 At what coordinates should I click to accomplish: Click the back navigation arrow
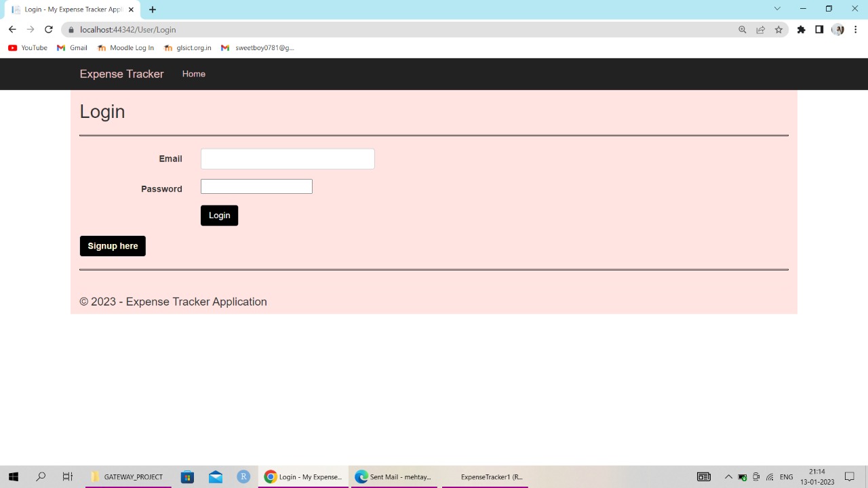click(x=12, y=29)
